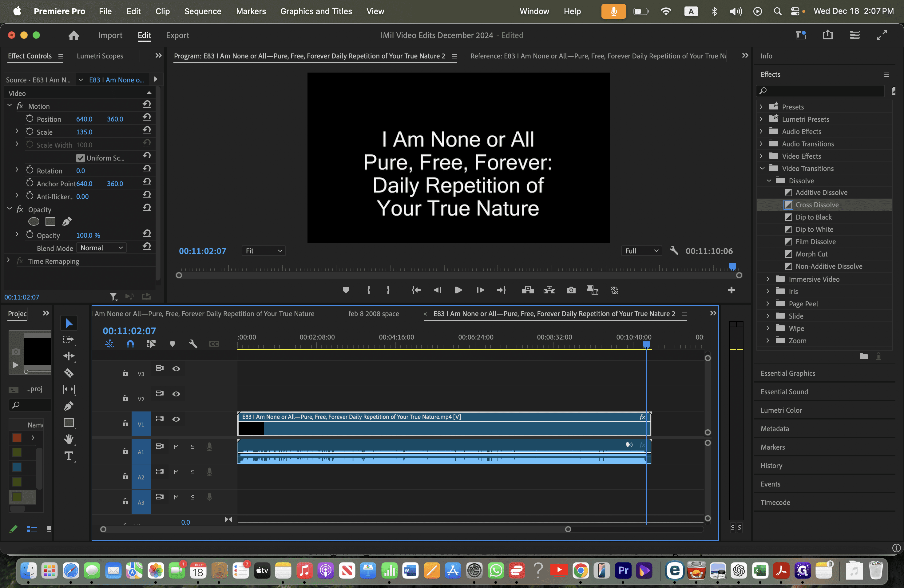Viewport: 904px width, 588px height.
Task: Solo the A2 audio track
Action: click(192, 472)
